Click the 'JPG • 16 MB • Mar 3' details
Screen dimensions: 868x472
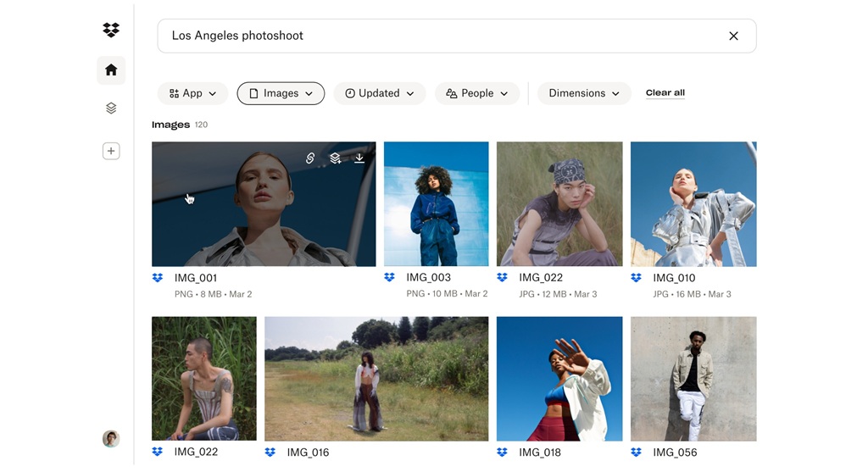(x=692, y=294)
